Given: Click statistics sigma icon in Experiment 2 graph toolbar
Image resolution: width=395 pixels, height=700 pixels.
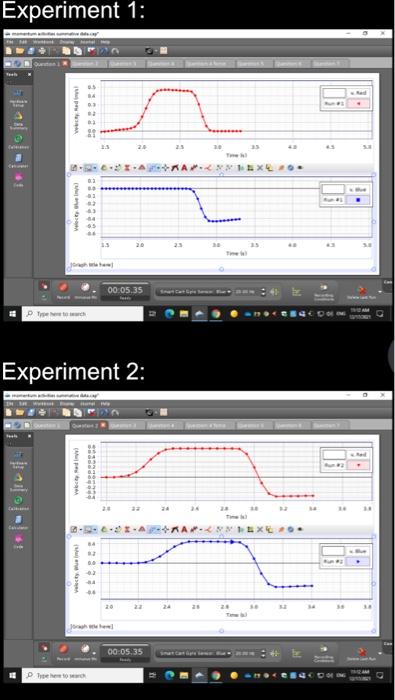Looking at the screenshot, I should point(126,530).
